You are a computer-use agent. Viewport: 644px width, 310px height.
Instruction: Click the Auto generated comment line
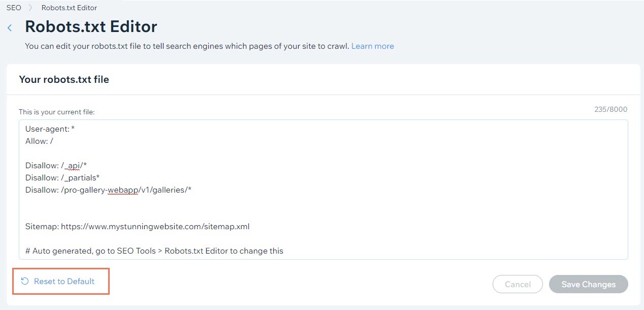tap(154, 251)
